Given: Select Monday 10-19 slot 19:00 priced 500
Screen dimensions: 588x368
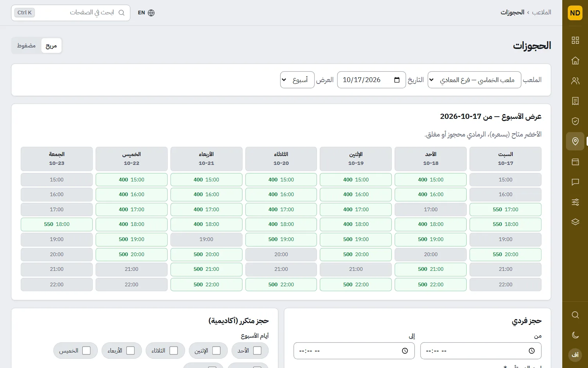Looking at the screenshot, I should click(x=356, y=239).
